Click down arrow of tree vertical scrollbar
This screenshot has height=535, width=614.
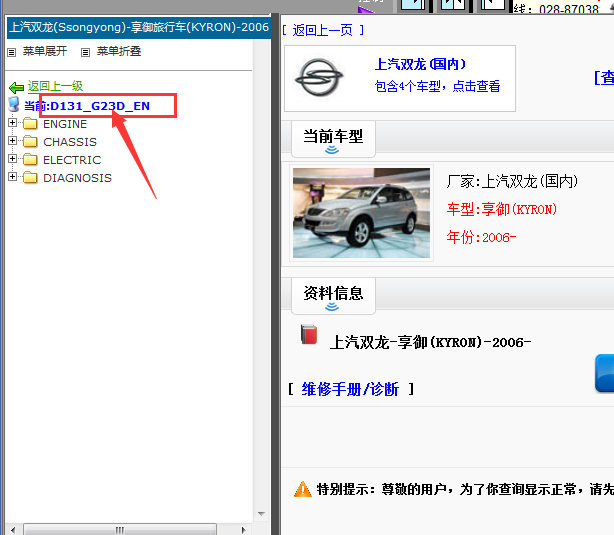click(x=261, y=513)
